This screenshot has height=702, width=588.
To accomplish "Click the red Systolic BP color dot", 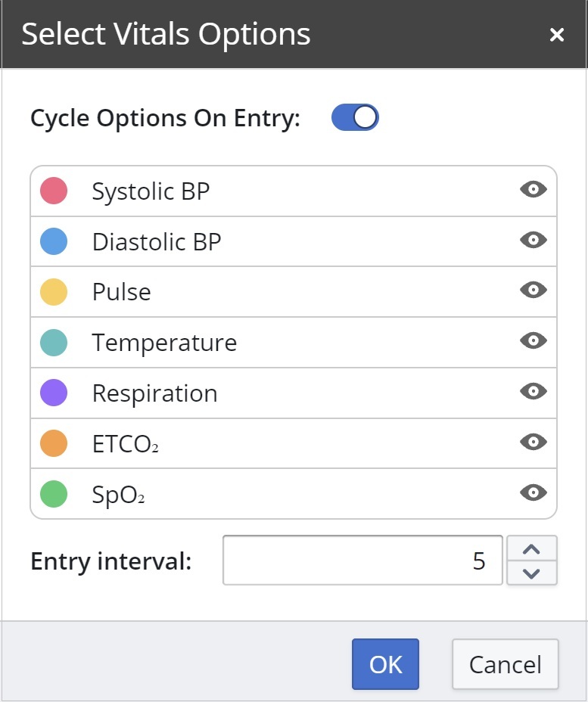I will coord(54,191).
